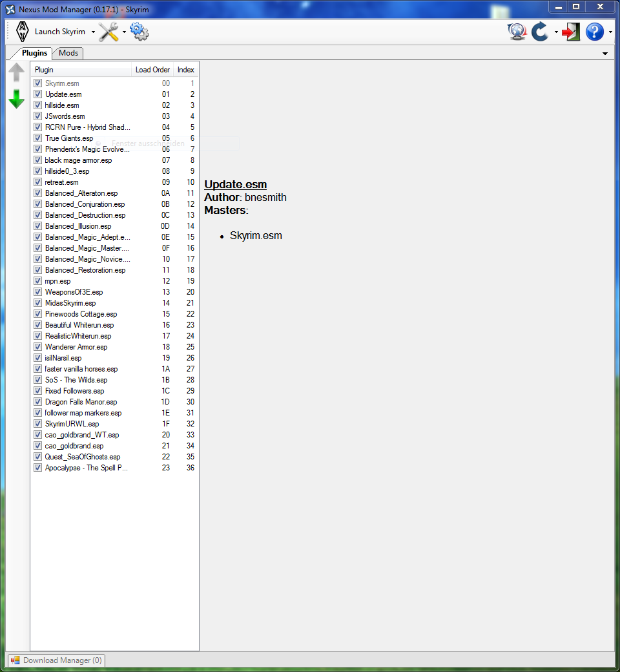Select the Beautiful Whiterun.esp row
Screen dimensions: 620x672
point(114,325)
